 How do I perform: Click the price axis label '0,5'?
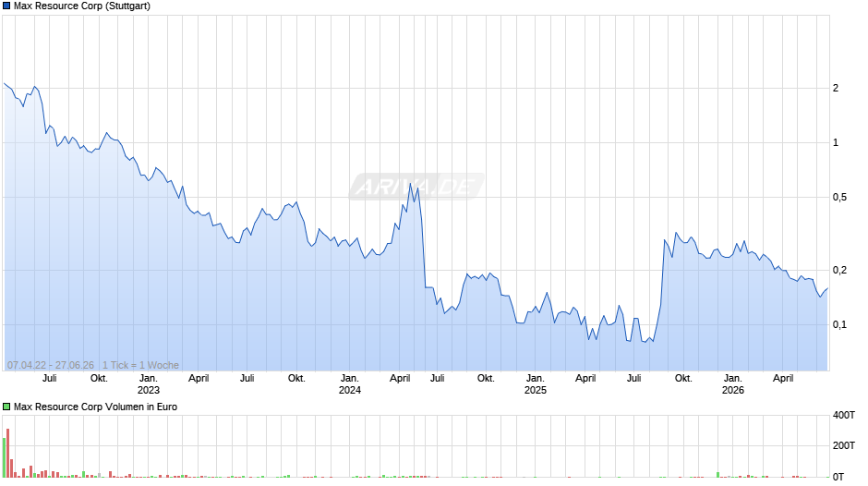pyautogui.click(x=839, y=198)
